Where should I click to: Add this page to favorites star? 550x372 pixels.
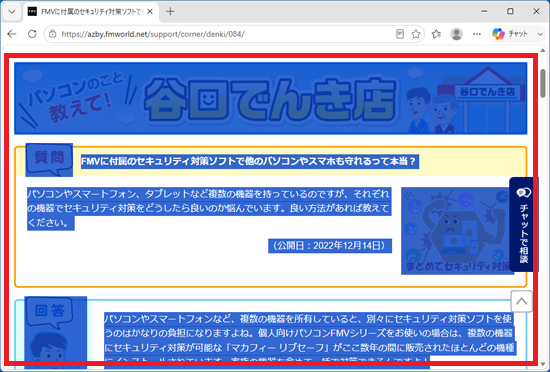[x=416, y=34]
